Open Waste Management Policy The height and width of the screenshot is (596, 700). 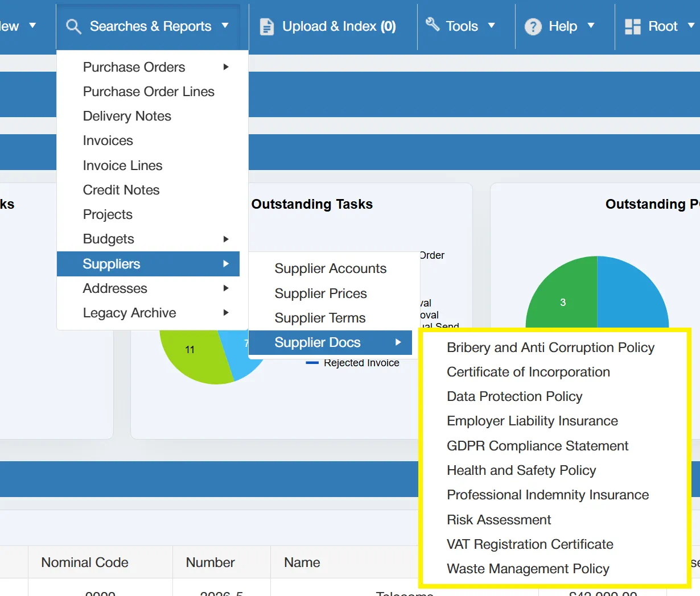(x=528, y=569)
